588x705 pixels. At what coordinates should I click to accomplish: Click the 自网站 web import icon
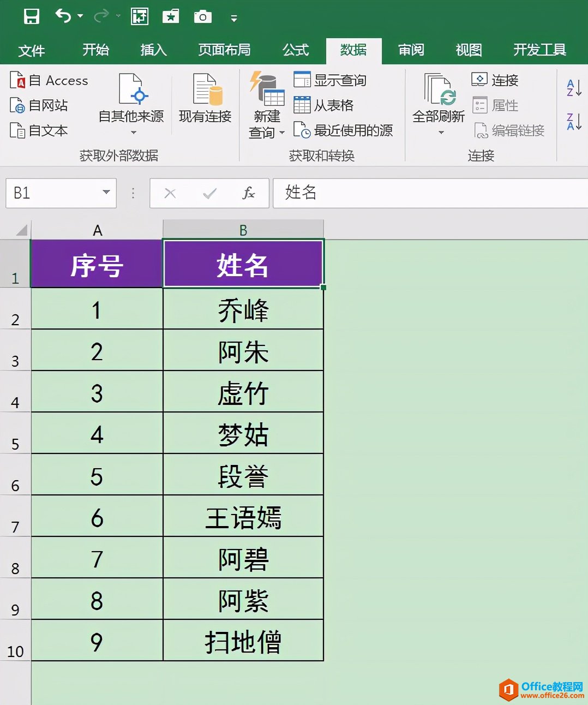pyautogui.click(x=18, y=105)
